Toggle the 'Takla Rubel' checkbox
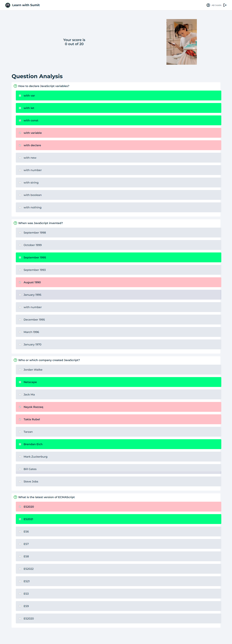This screenshot has width=232, height=644. click(20, 419)
